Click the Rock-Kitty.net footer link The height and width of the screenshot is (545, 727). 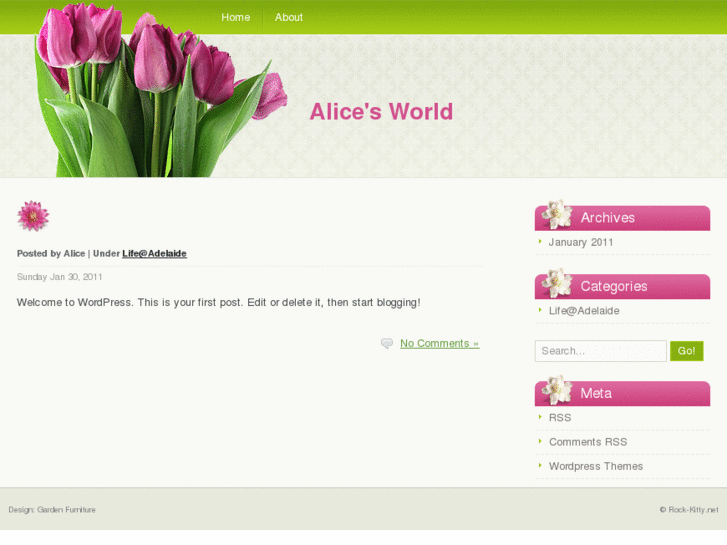693,510
